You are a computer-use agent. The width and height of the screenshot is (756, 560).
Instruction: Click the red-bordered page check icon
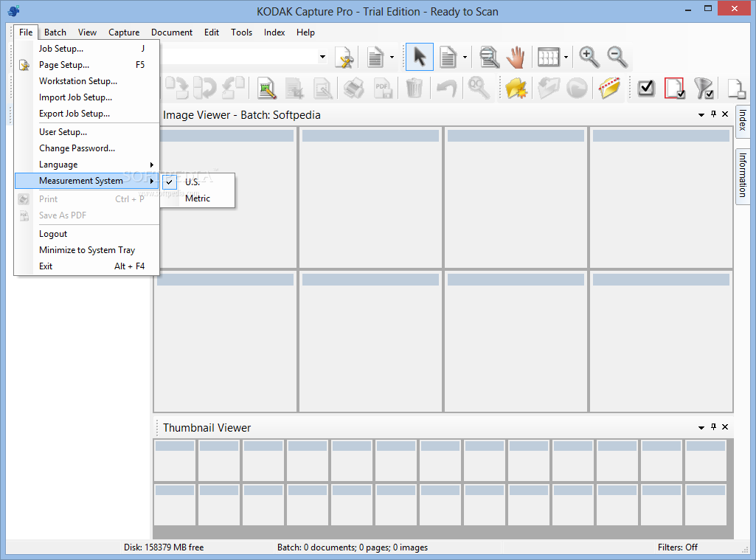675,89
